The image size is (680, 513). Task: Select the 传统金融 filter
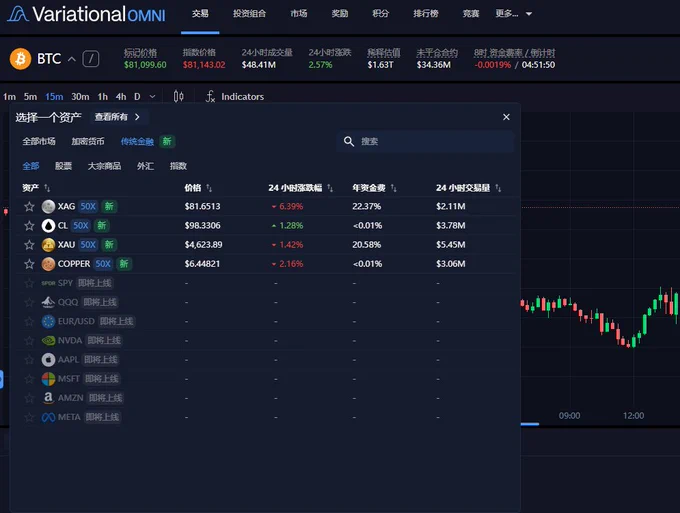point(137,141)
